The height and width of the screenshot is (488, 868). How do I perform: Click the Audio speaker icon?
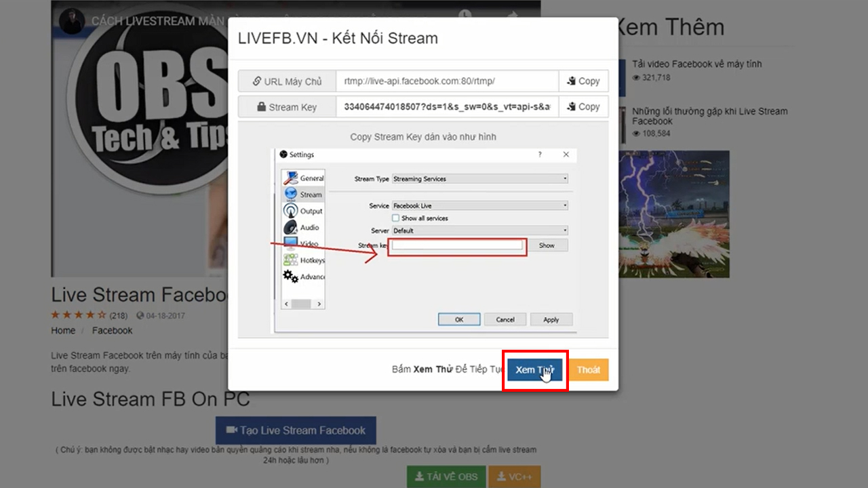(291, 228)
